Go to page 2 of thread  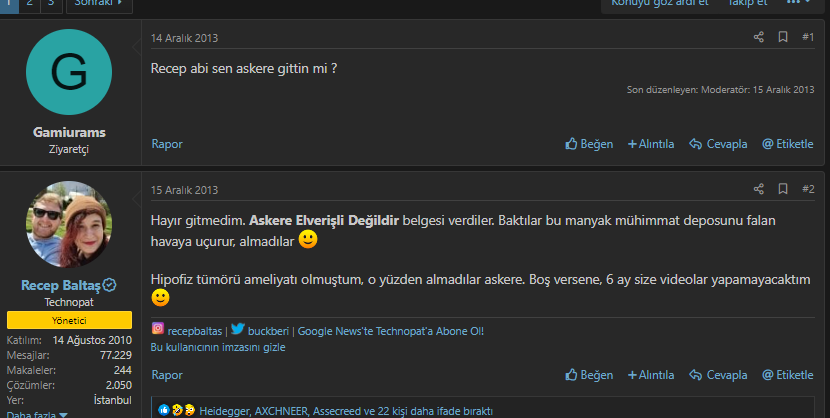[30, 3]
